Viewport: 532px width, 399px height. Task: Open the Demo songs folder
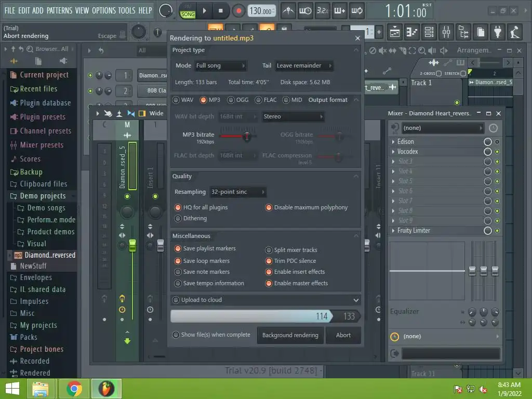[46, 208]
